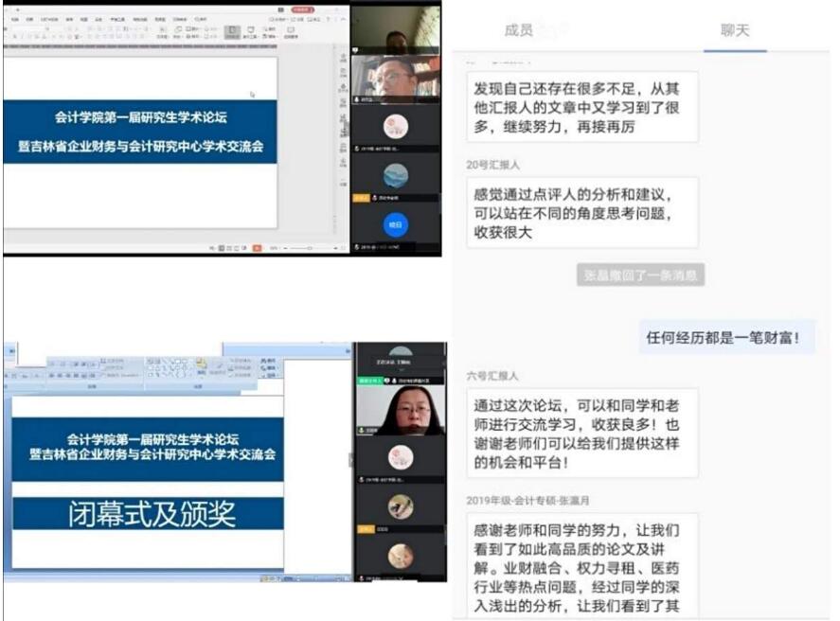Click the orange host label in the top participant list
840x621 pixels.
(x=361, y=199)
